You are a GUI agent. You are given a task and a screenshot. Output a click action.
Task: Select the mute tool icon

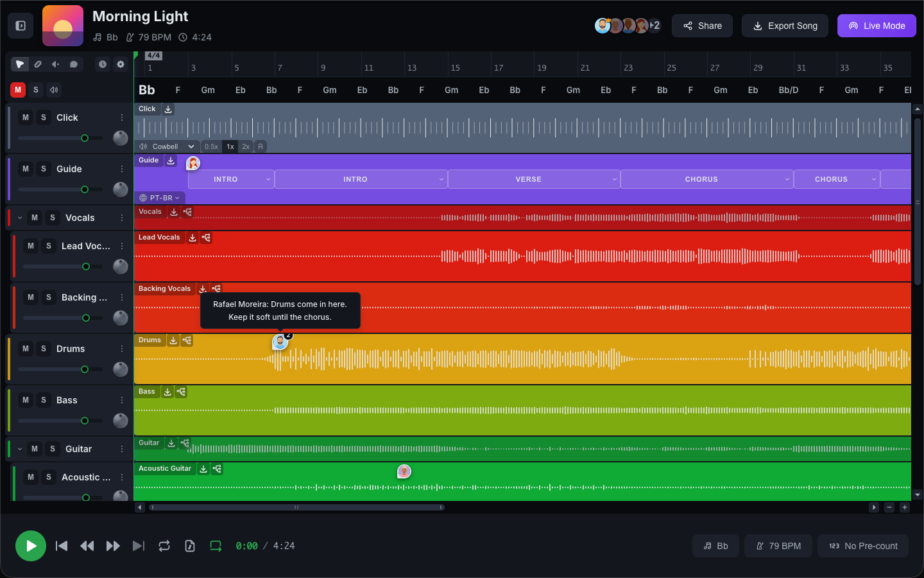pos(56,64)
